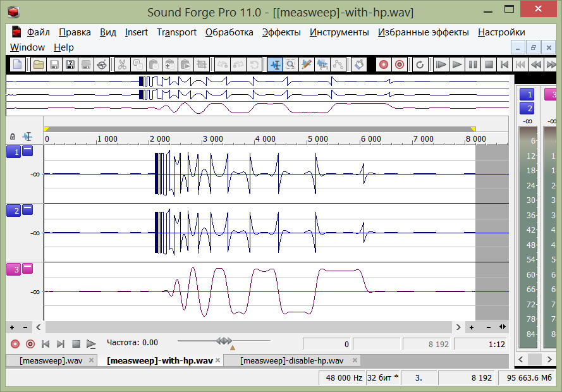Toggle the lock icon beside the time ruler
The height and width of the screenshot is (392, 562).
(x=13, y=137)
